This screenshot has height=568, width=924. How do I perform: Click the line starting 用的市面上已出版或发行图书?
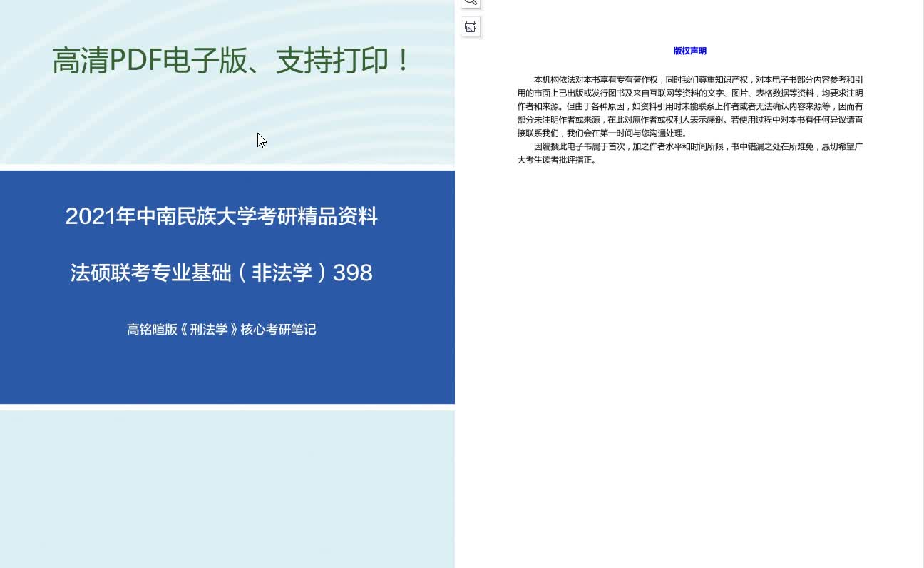pyautogui.click(x=690, y=93)
